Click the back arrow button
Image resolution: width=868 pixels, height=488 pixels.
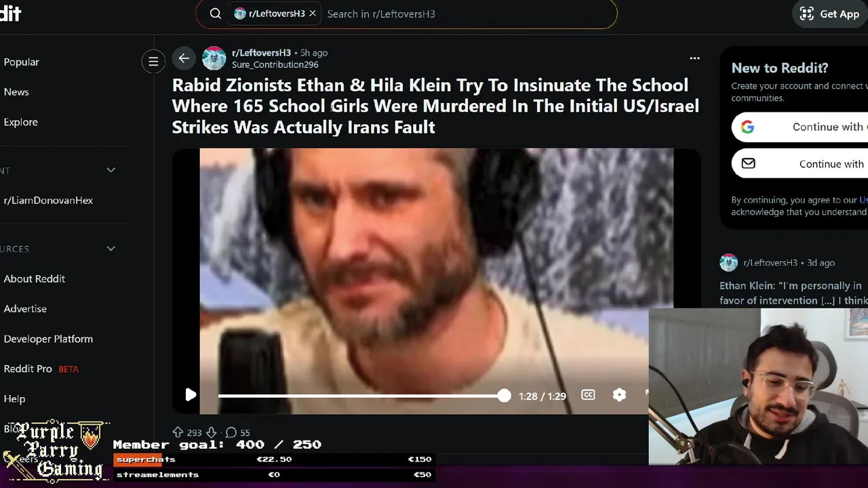184,58
